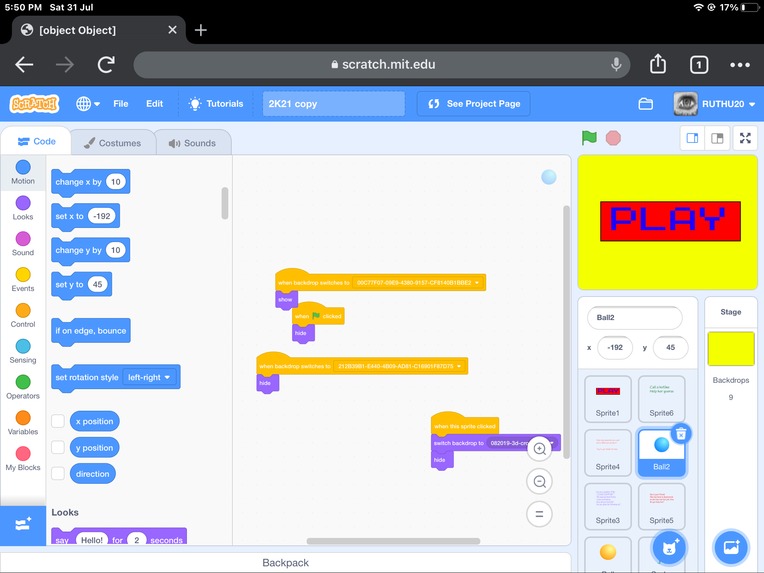Switch to the Costumes tab
Screen dimensions: 764x573
point(113,143)
